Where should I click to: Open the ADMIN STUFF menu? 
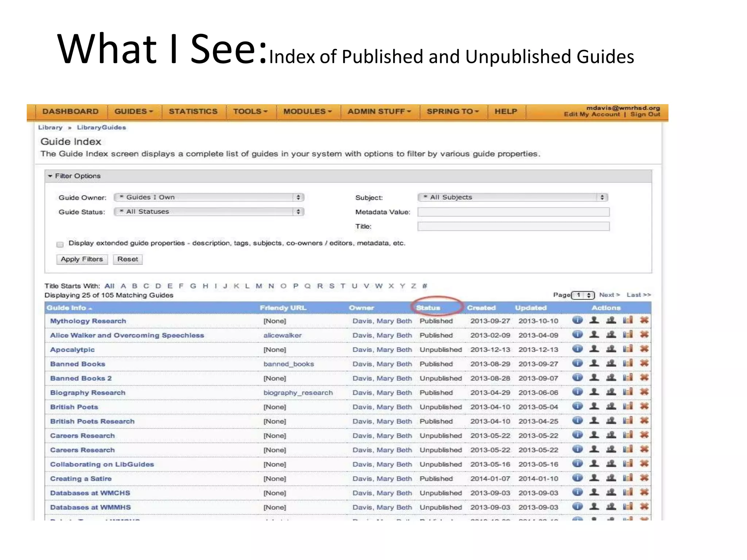tap(379, 112)
